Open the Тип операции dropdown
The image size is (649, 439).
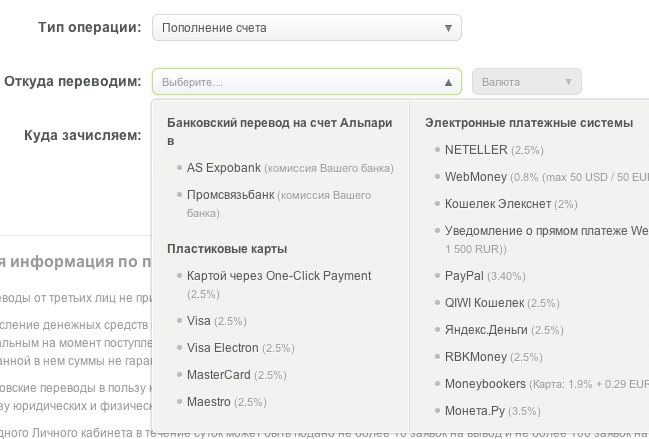pyautogui.click(x=307, y=28)
